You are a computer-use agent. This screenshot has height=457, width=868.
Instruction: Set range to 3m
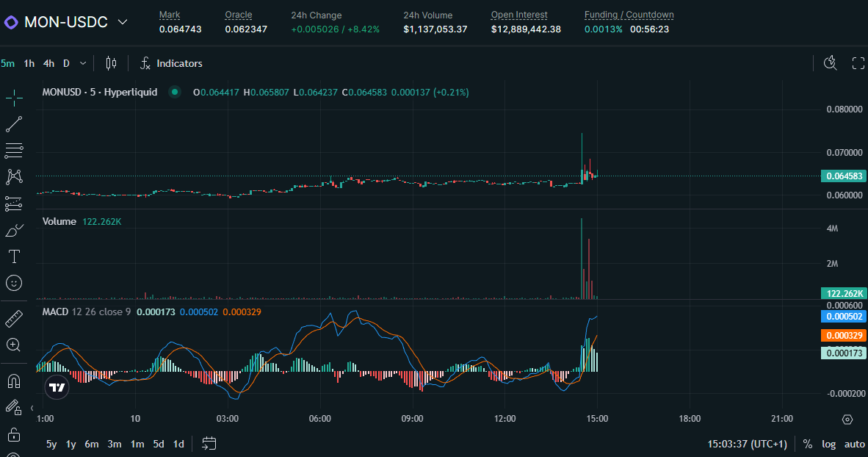click(115, 444)
